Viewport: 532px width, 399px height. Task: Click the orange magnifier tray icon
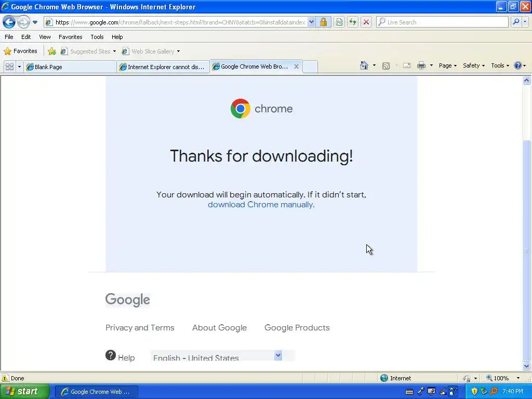(494, 392)
